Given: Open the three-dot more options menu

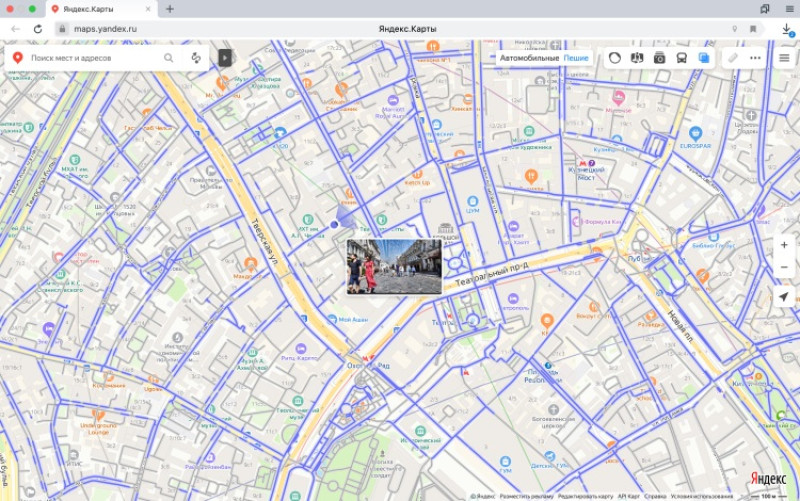Looking at the screenshot, I should point(755,58).
